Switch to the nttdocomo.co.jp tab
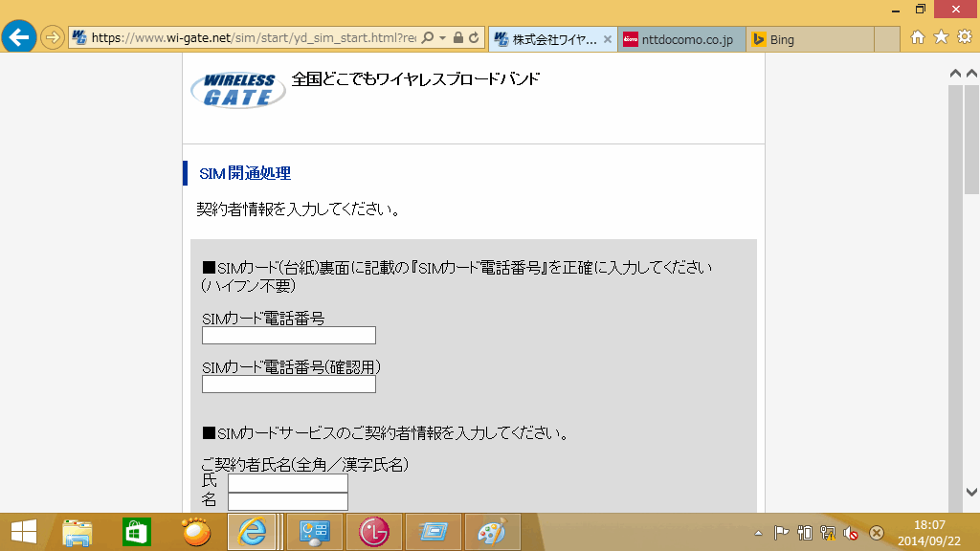The image size is (980, 551). pos(680,39)
